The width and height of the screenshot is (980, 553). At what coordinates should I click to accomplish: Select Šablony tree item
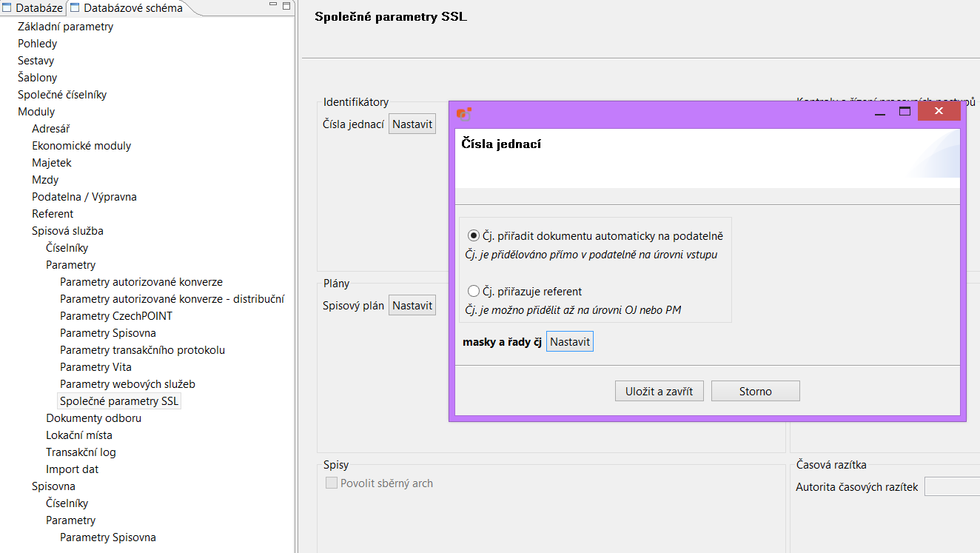coord(37,78)
